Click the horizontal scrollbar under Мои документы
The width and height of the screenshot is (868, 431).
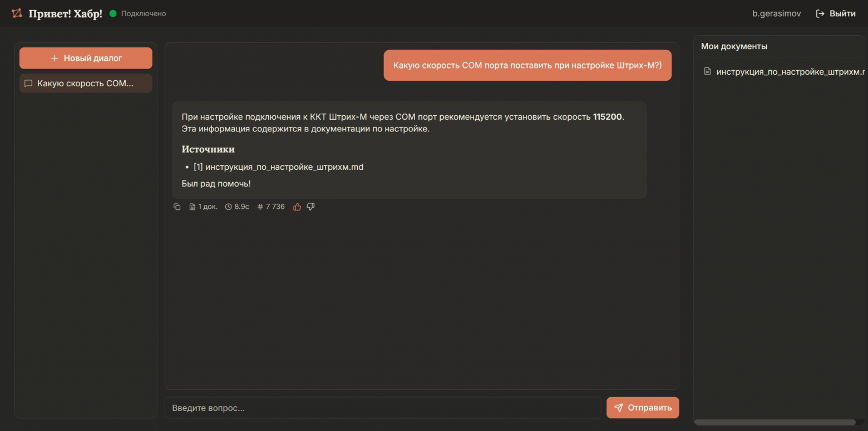click(x=775, y=422)
